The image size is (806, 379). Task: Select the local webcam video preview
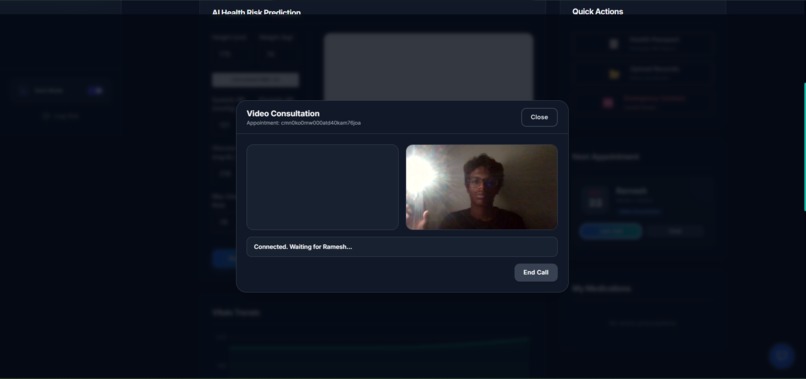pyautogui.click(x=482, y=187)
